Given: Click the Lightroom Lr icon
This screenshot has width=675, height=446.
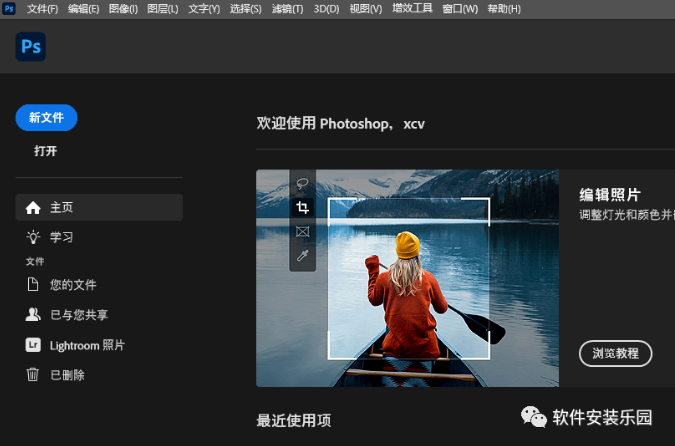Looking at the screenshot, I should click(x=33, y=345).
